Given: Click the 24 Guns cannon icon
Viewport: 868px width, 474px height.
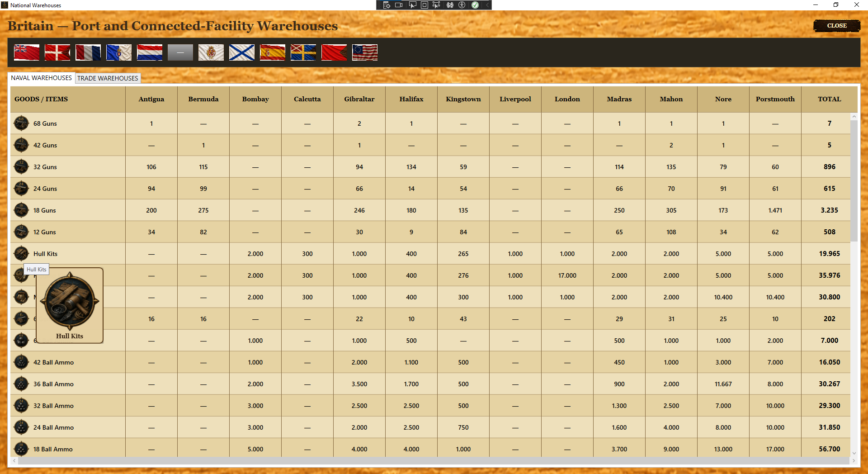Looking at the screenshot, I should (21, 188).
